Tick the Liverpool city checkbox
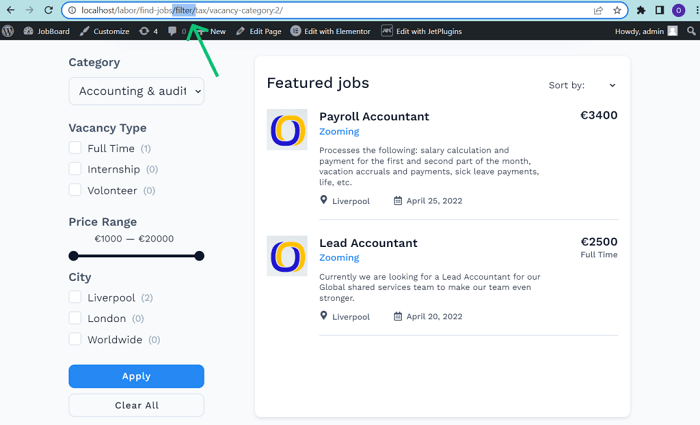The width and height of the screenshot is (700, 425). click(75, 297)
